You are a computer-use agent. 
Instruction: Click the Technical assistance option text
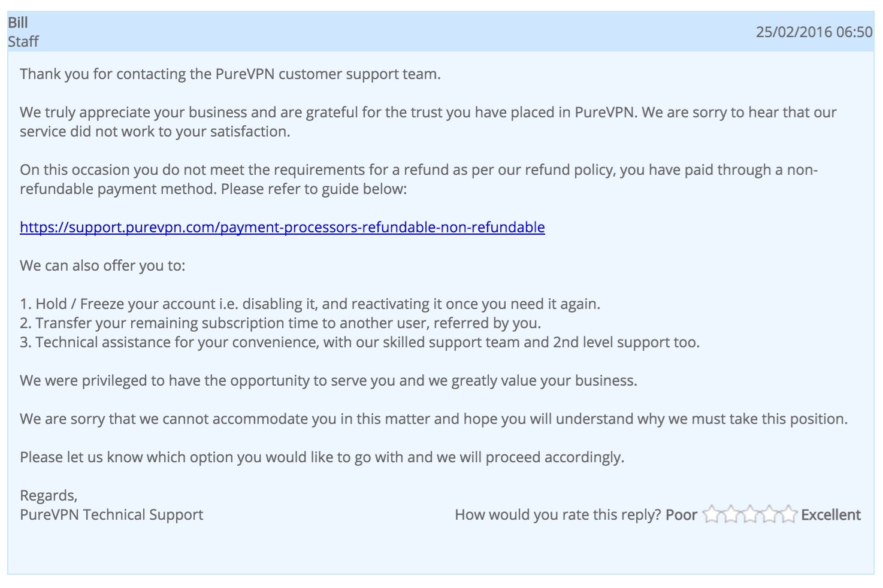click(x=359, y=343)
